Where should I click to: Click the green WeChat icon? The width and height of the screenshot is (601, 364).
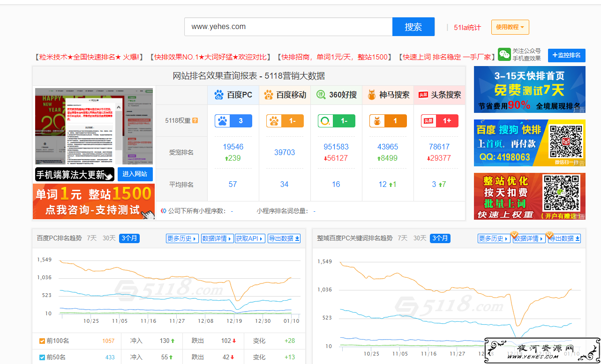click(x=504, y=54)
